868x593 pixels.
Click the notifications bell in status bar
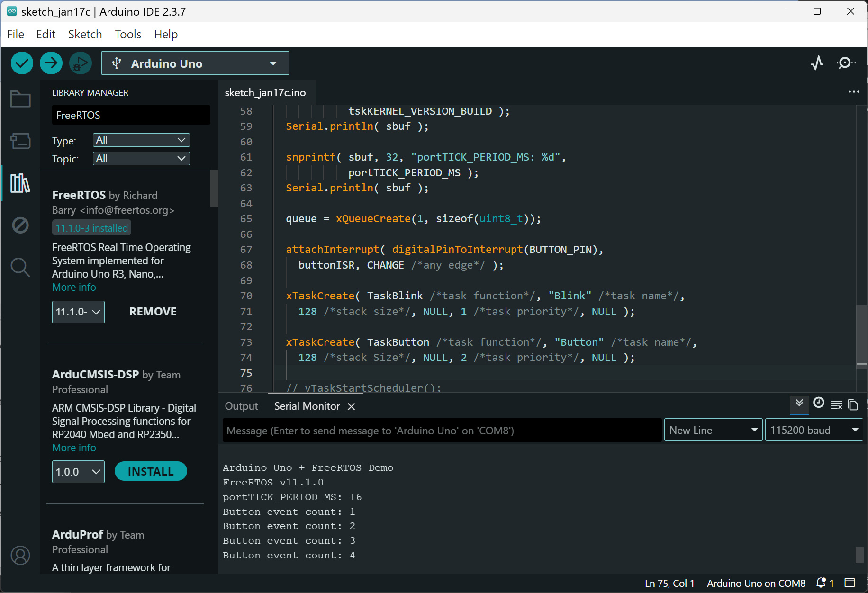[x=821, y=583]
